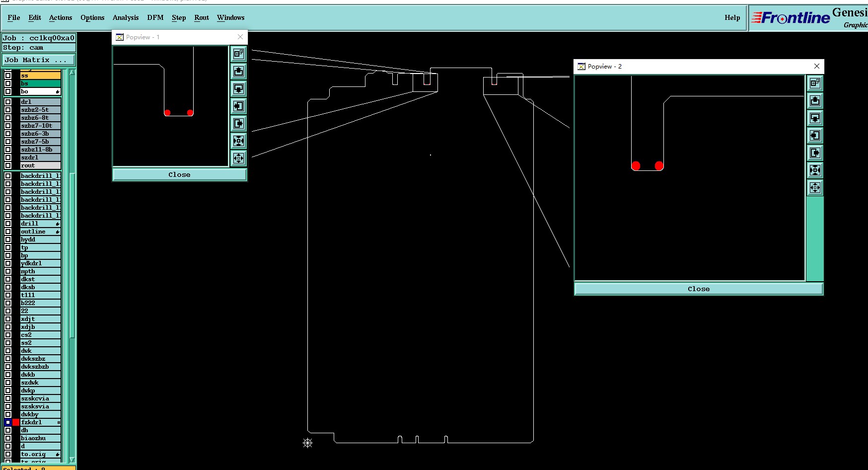Click inward-arrows zoom icon in Popview 1
Viewport: 868px width, 470px height.
click(x=239, y=141)
